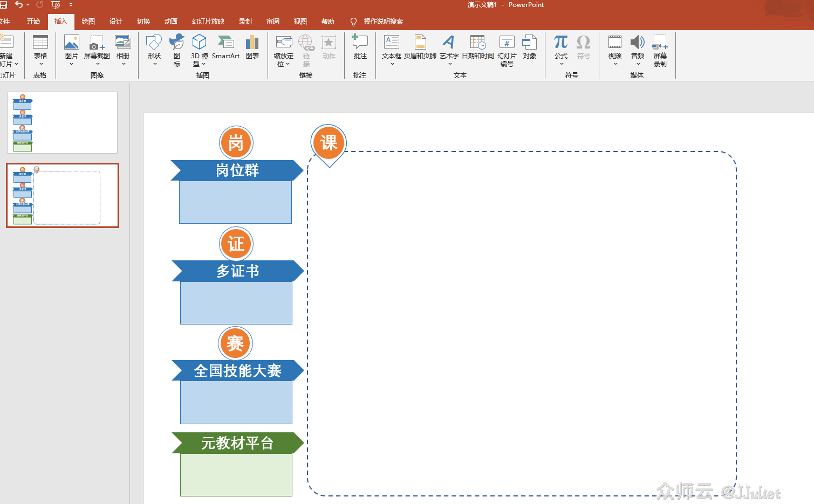Switch to the Draw (绘图) tab

88,22
